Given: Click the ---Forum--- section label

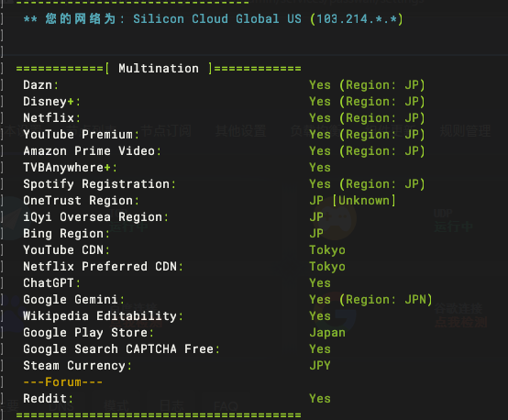Looking at the screenshot, I should click(63, 381).
